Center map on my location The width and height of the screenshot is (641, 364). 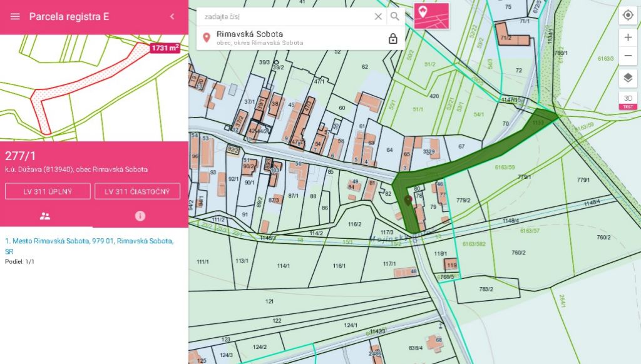pyautogui.click(x=628, y=16)
